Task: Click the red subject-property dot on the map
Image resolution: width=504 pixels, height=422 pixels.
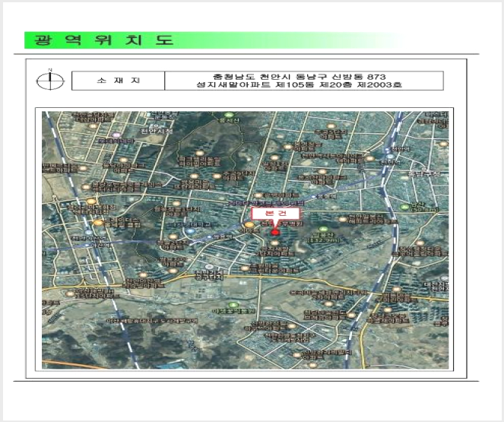Action: click(275, 233)
